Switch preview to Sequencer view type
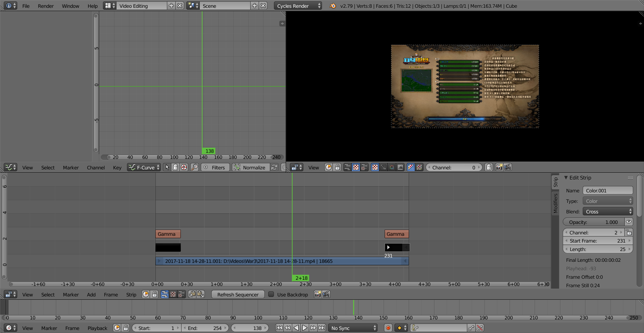Image resolution: width=644 pixels, height=333 pixels. tap(347, 167)
